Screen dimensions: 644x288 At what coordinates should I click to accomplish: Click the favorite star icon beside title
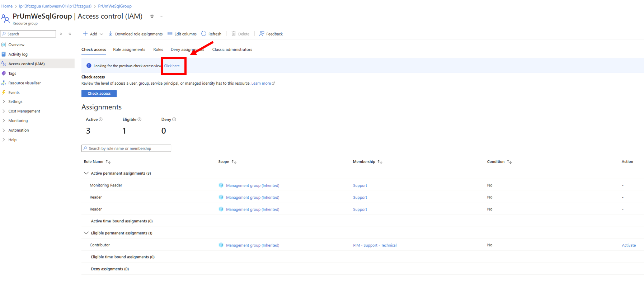pyautogui.click(x=152, y=16)
